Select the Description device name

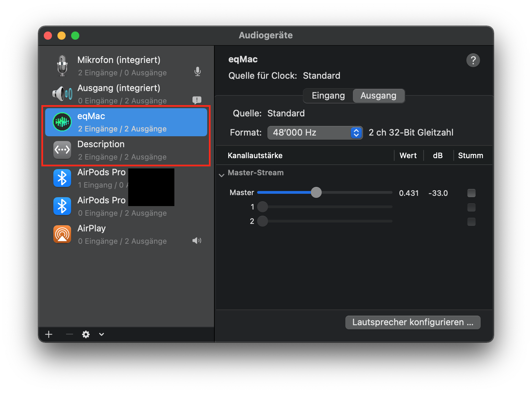click(x=101, y=144)
